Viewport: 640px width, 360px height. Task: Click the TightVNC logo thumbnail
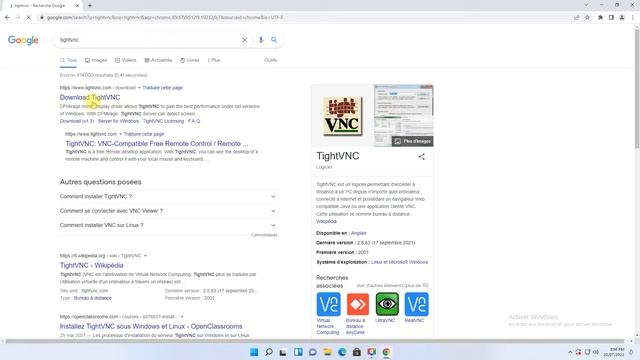coord(342,116)
